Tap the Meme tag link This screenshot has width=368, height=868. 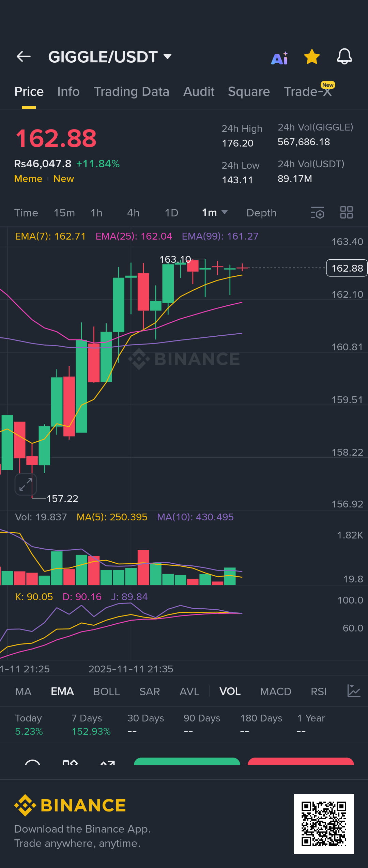pos(28,179)
